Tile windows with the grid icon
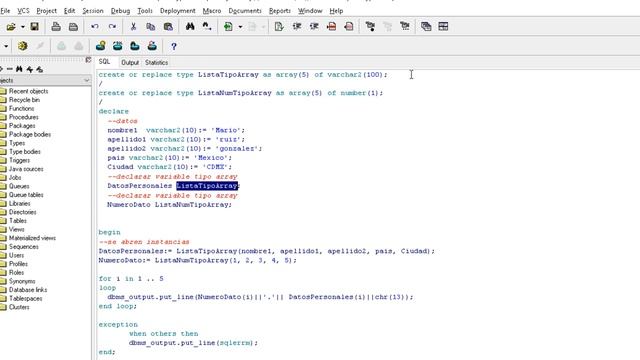Screen dimensions: 640x360 (443, 27)
